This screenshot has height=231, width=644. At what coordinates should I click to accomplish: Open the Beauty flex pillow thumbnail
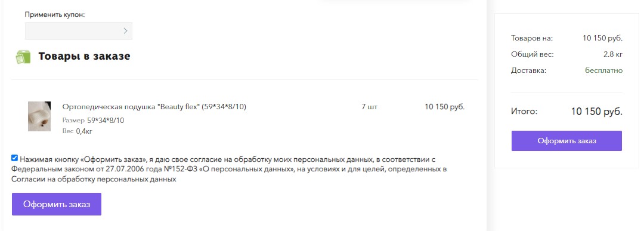(x=39, y=116)
